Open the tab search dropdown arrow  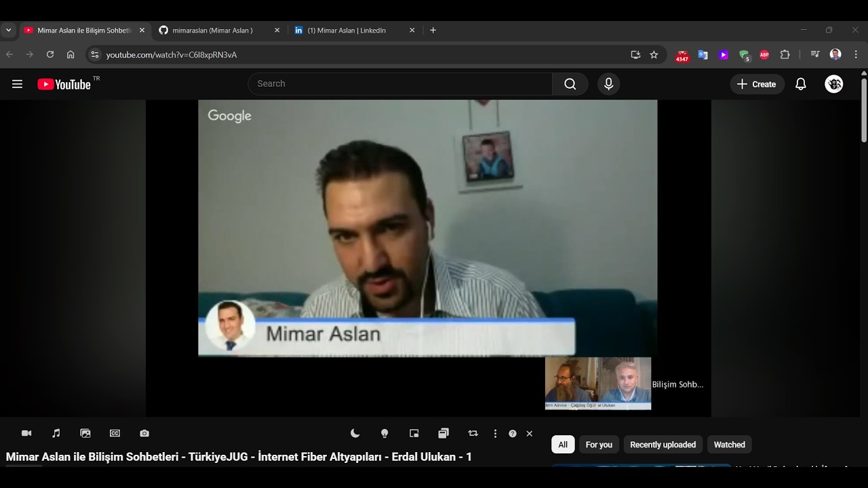8,30
